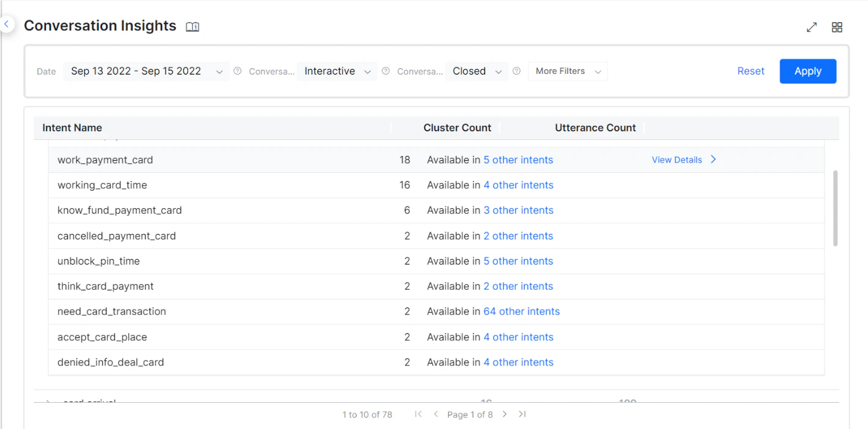Select the think_card_payment intent

point(106,286)
